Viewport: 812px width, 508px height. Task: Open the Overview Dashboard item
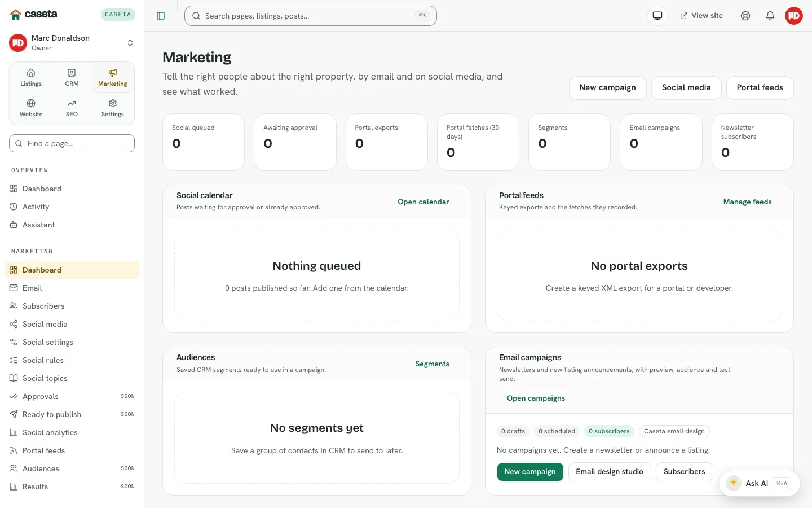pos(72,189)
